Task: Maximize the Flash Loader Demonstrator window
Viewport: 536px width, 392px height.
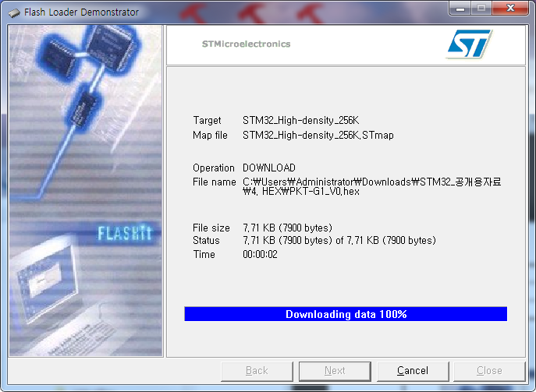Action: [x=481, y=9]
